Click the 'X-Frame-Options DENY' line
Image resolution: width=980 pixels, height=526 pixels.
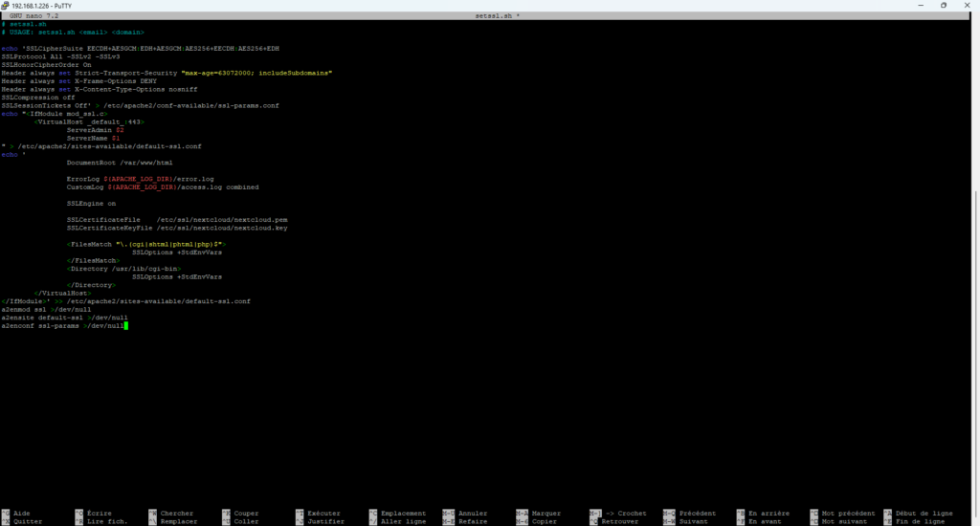click(x=78, y=81)
